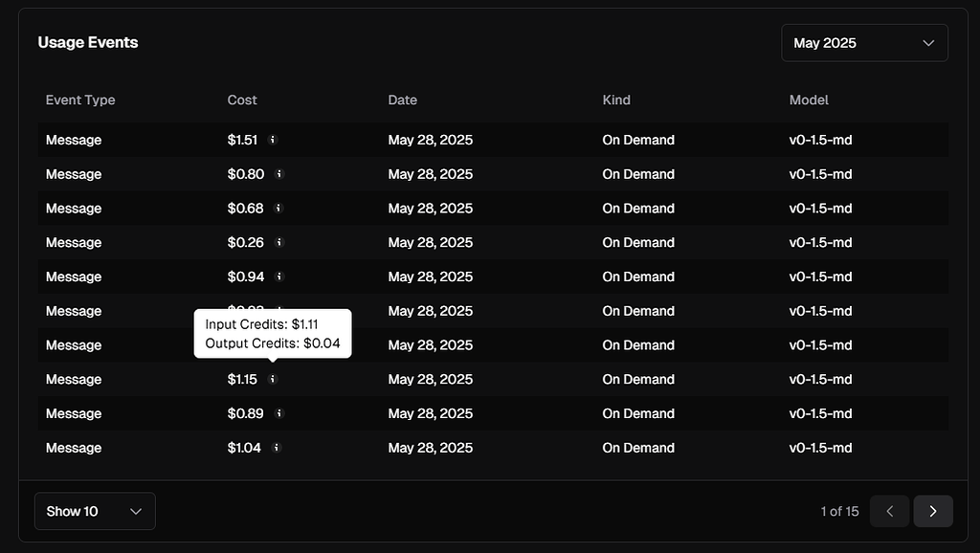Click the Event Type column header
Viewport: 980px width, 553px height.
point(80,100)
